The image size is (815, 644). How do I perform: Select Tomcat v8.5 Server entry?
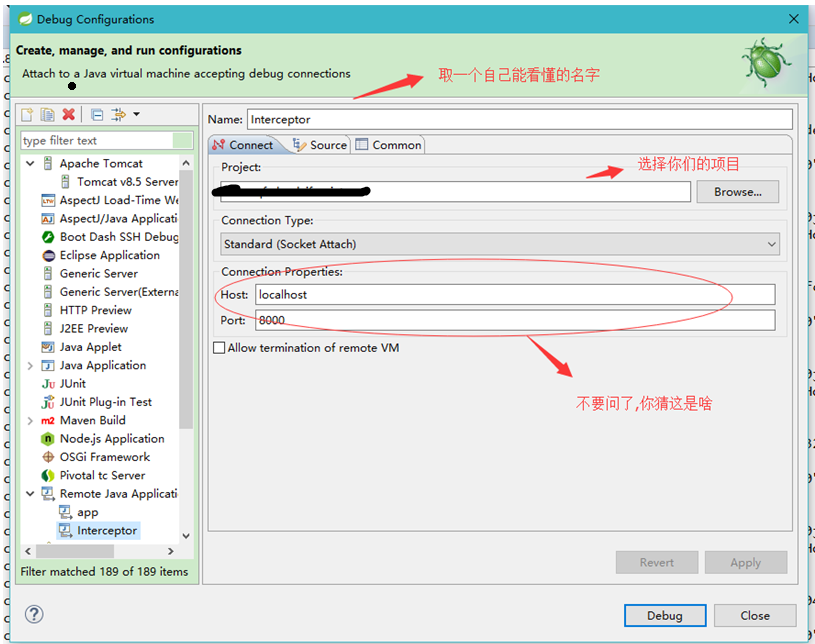pos(127,182)
